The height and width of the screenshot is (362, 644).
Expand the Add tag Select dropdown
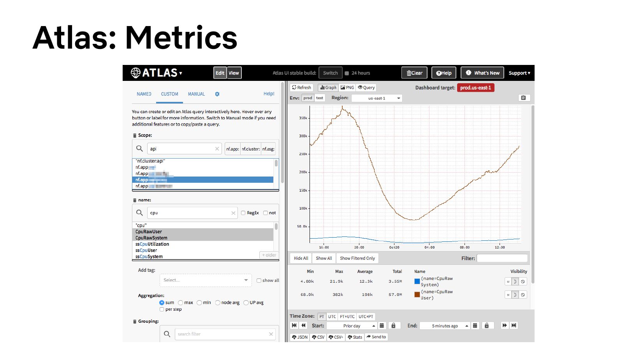click(206, 280)
